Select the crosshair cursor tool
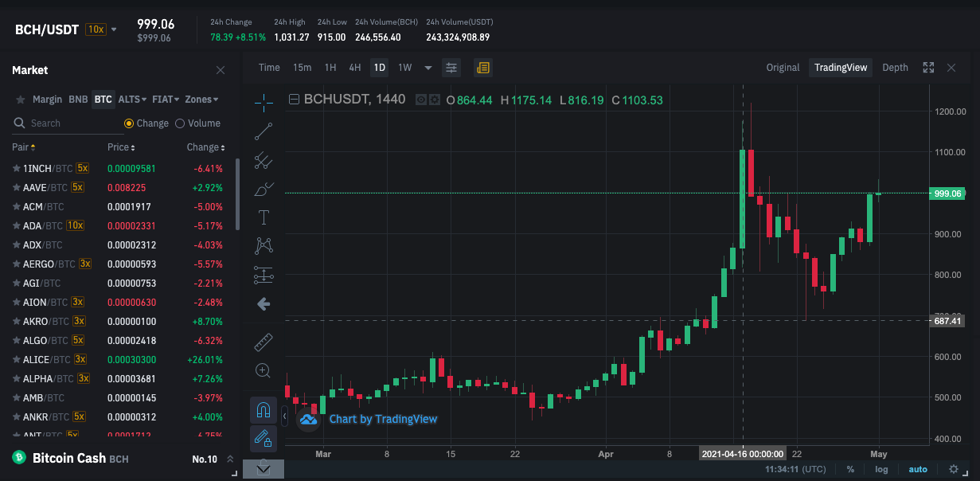The height and width of the screenshot is (481, 980). pyautogui.click(x=264, y=102)
